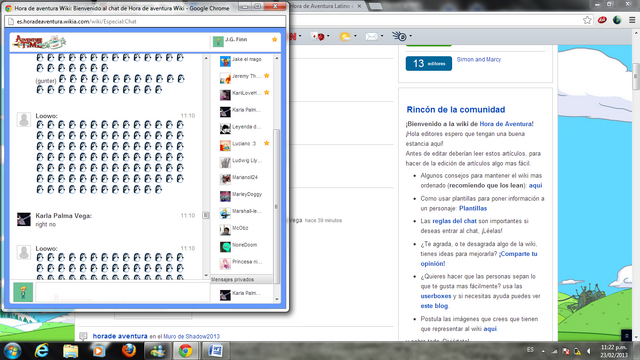Close the Hora de Aventura Latino tab

point(359,6)
